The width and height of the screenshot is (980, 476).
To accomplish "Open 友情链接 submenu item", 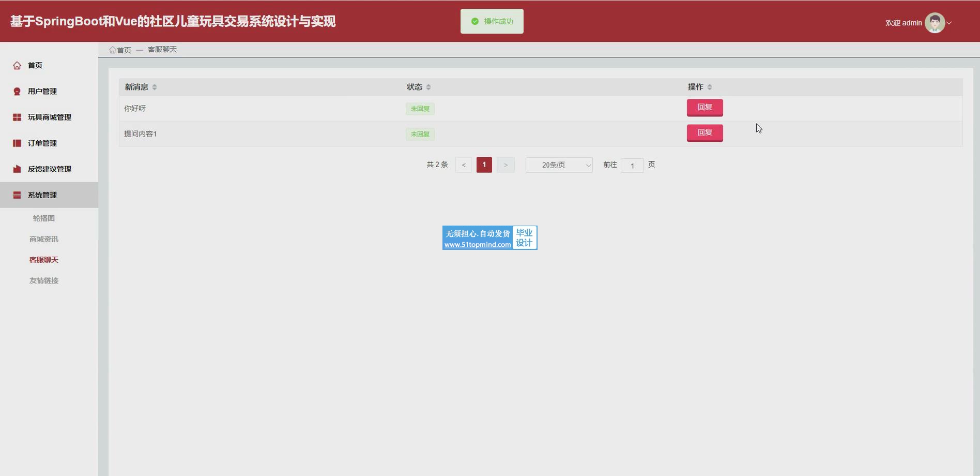I will click(44, 280).
